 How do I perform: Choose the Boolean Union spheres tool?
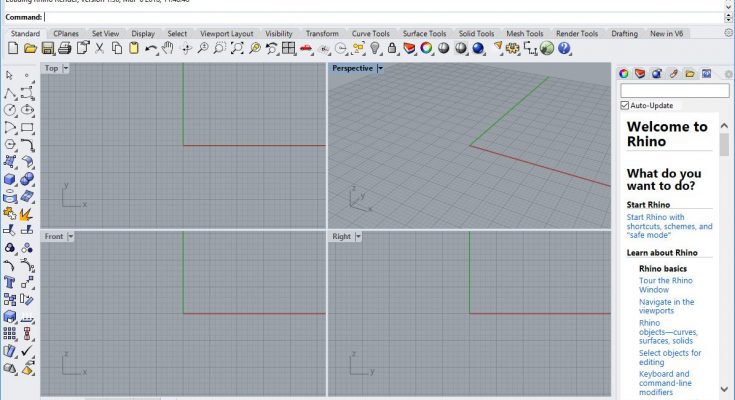tap(27, 179)
